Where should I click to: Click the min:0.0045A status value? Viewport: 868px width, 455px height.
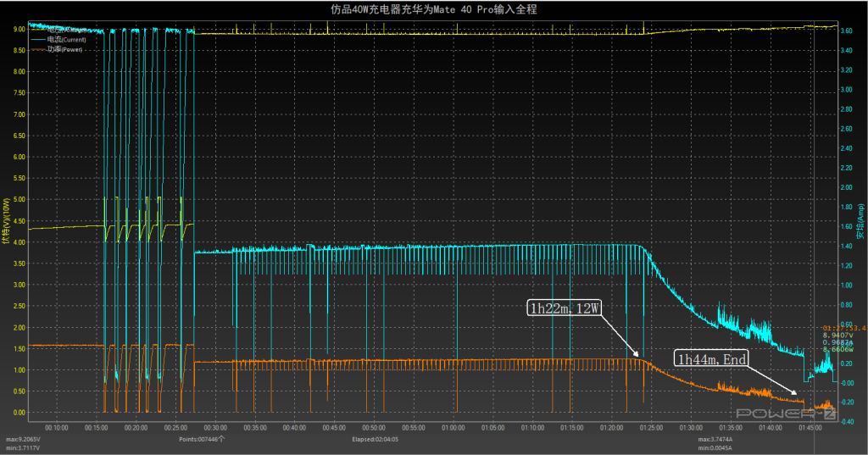715,448
